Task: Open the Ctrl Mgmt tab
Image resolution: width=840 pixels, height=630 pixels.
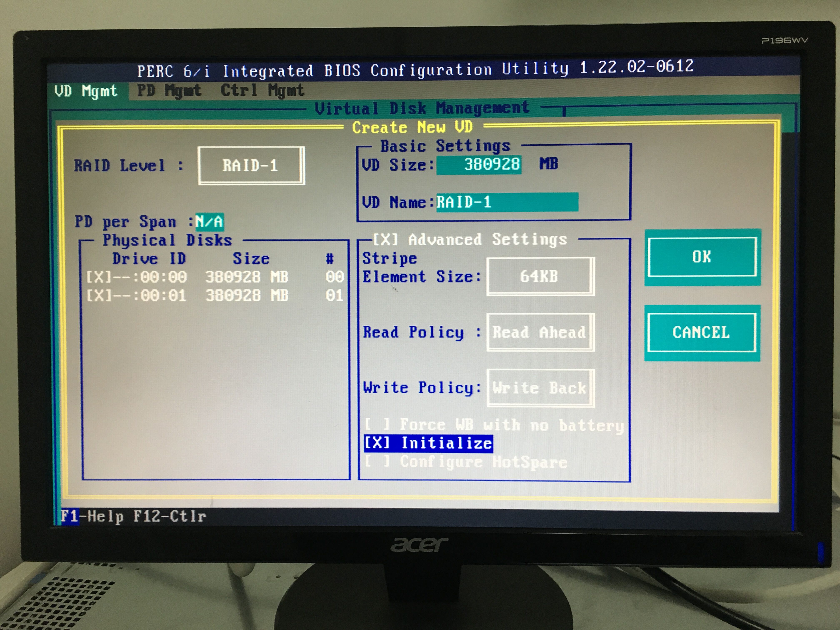Action: coord(262,90)
